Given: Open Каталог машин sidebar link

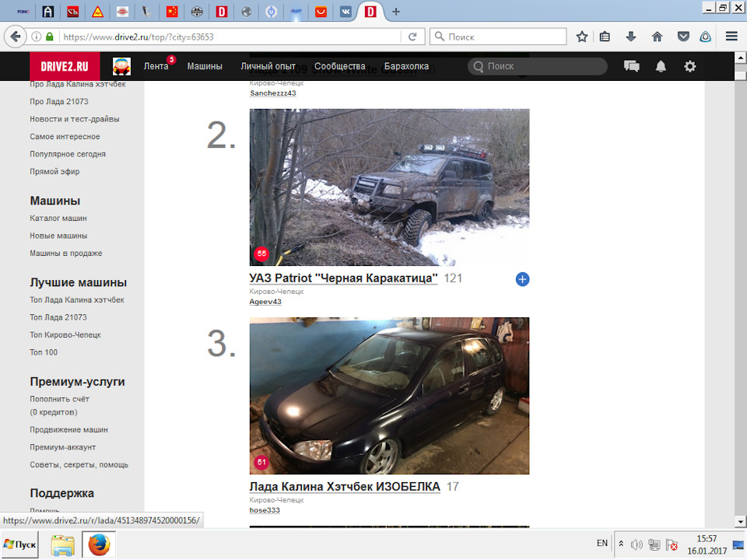Looking at the screenshot, I should tap(58, 218).
